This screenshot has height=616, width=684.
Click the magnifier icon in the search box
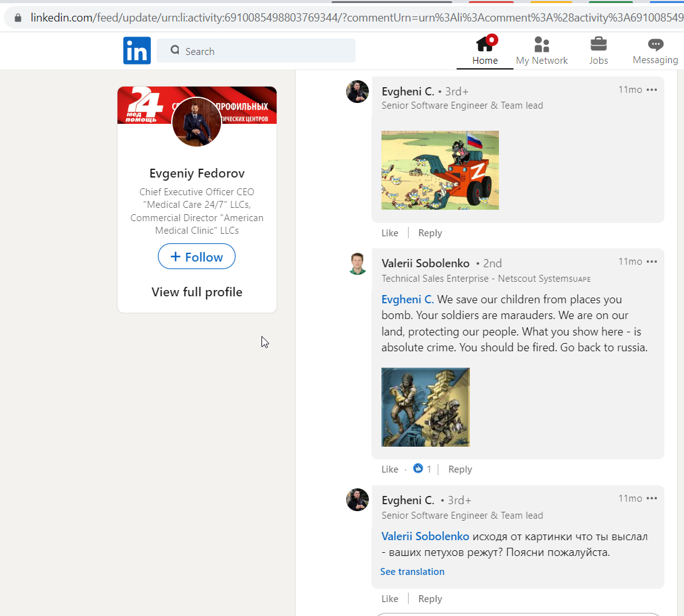(x=175, y=50)
